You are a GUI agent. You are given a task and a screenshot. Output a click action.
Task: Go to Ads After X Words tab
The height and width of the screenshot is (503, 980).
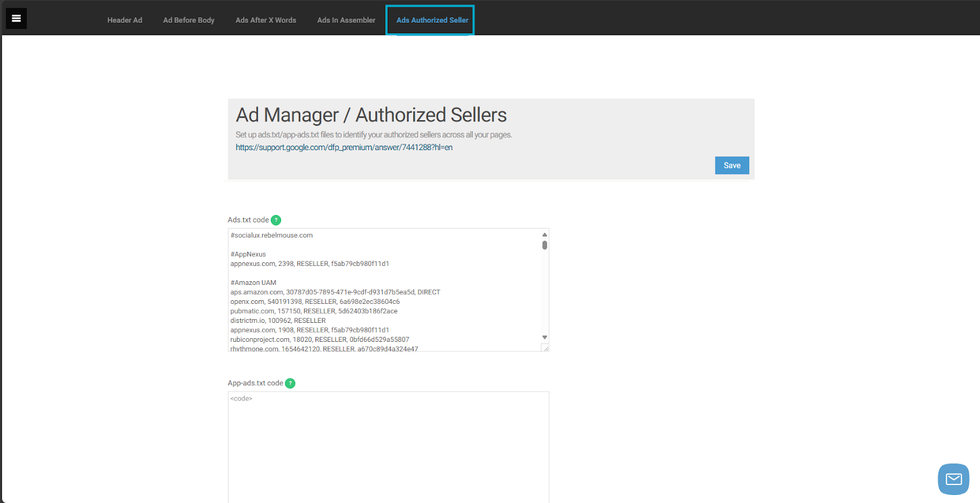[x=266, y=20]
